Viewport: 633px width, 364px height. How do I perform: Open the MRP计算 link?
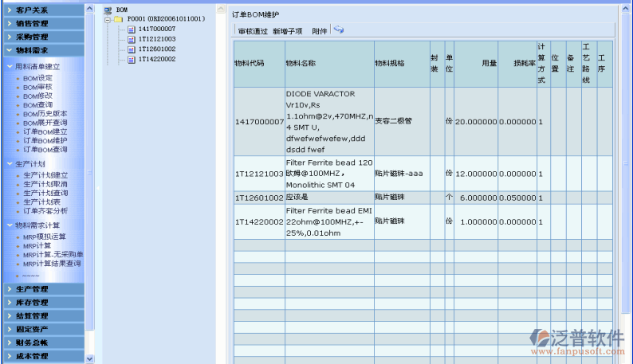pos(37,246)
